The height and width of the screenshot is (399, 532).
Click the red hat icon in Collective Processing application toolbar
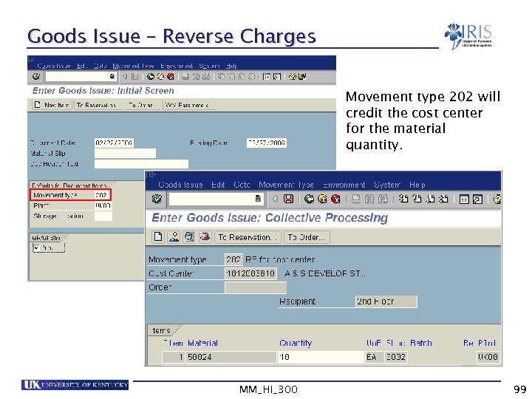[205, 237]
